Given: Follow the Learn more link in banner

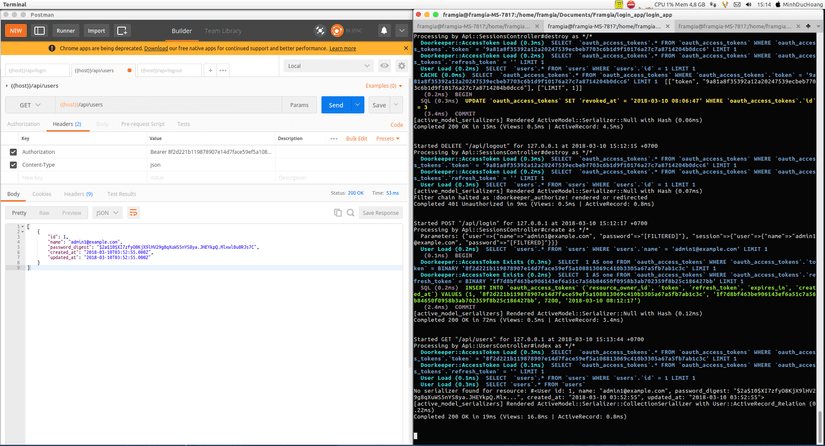Looking at the screenshot, I should click(342, 48).
